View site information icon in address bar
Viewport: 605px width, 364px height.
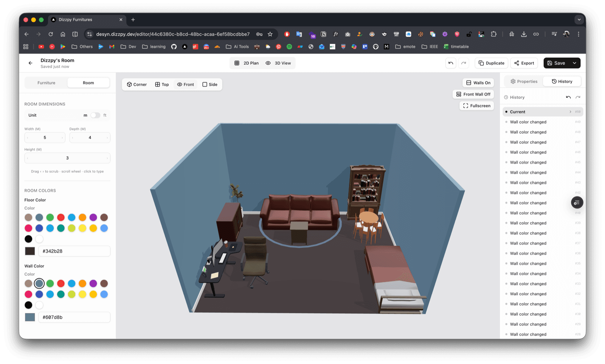90,34
